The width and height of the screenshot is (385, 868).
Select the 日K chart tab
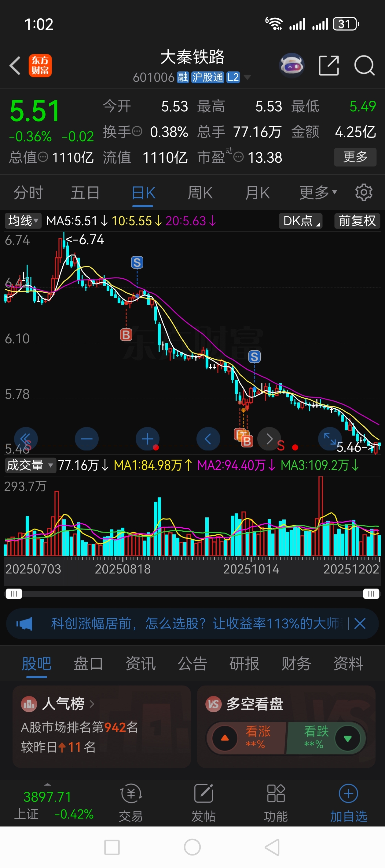pyautogui.click(x=143, y=194)
